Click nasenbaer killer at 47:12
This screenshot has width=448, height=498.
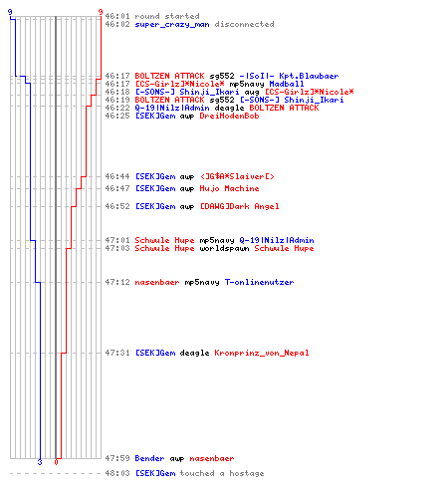[157, 282]
